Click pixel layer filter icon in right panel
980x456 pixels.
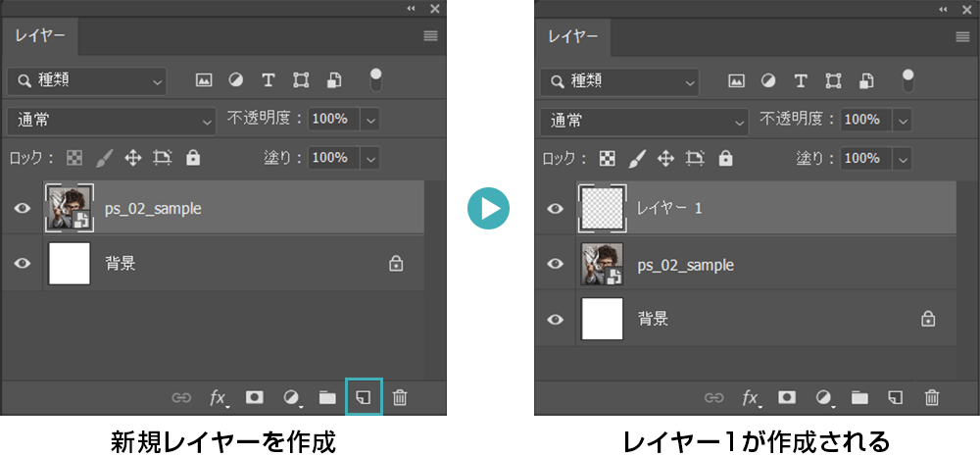click(736, 80)
